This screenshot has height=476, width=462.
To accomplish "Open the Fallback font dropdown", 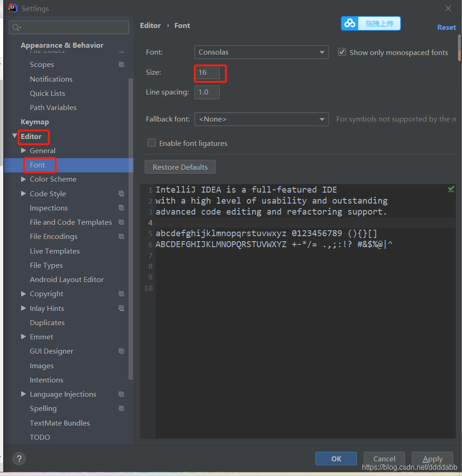I will 261,119.
